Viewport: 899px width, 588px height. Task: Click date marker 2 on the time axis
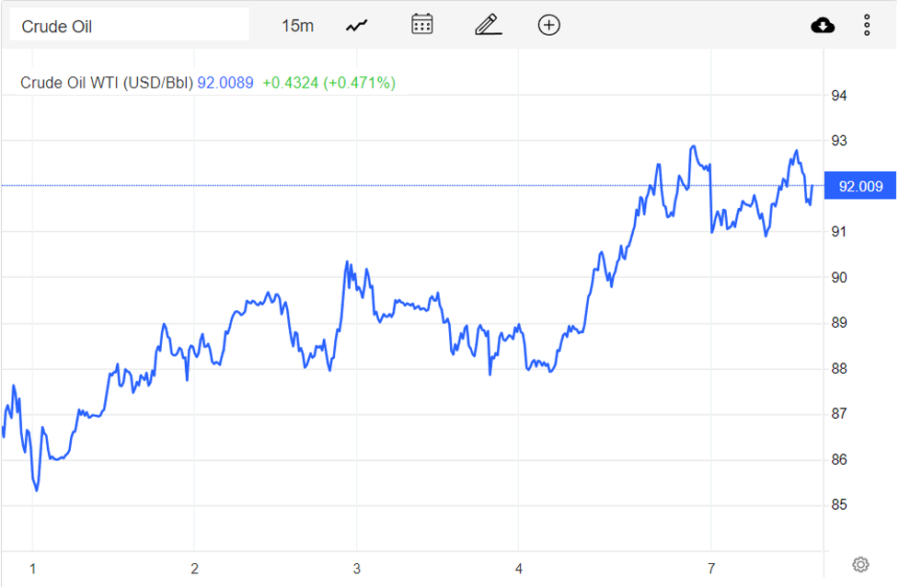tap(195, 568)
